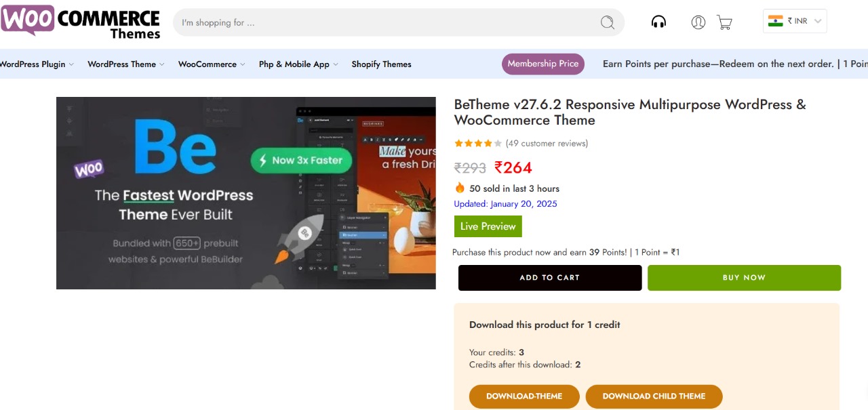Click the Membership Price badge
Screen dimensions: 868x410
(542, 64)
